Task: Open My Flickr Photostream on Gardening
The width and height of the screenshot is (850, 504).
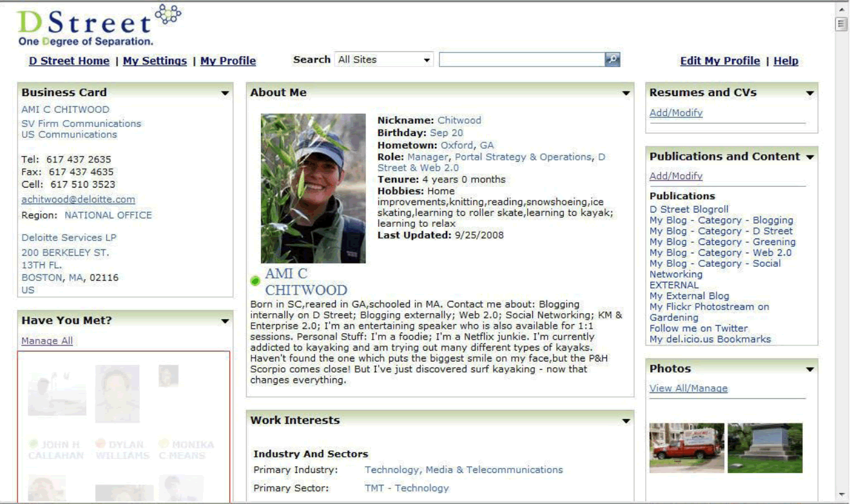Action: point(709,312)
